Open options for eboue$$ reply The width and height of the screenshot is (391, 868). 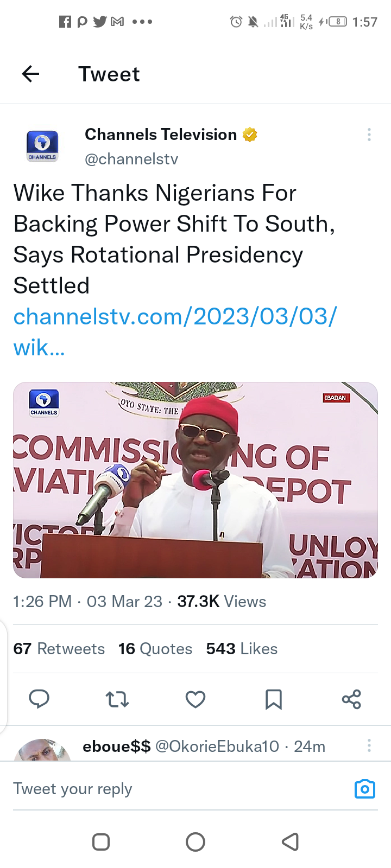369,746
